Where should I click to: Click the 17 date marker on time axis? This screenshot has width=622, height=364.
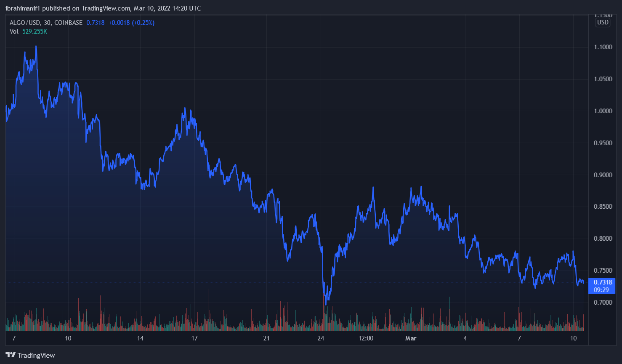pos(194,338)
